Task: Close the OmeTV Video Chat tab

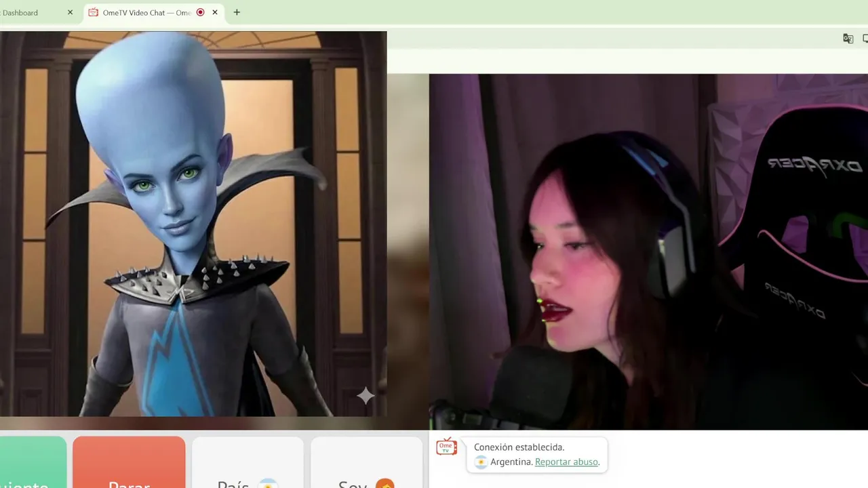Action: point(215,12)
